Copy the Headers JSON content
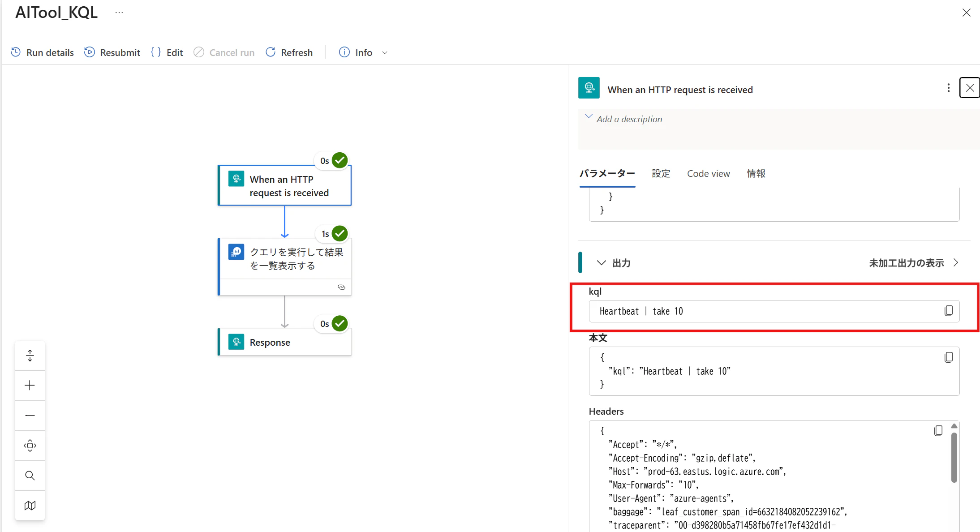This screenshot has height=532, width=980. coord(938,431)
